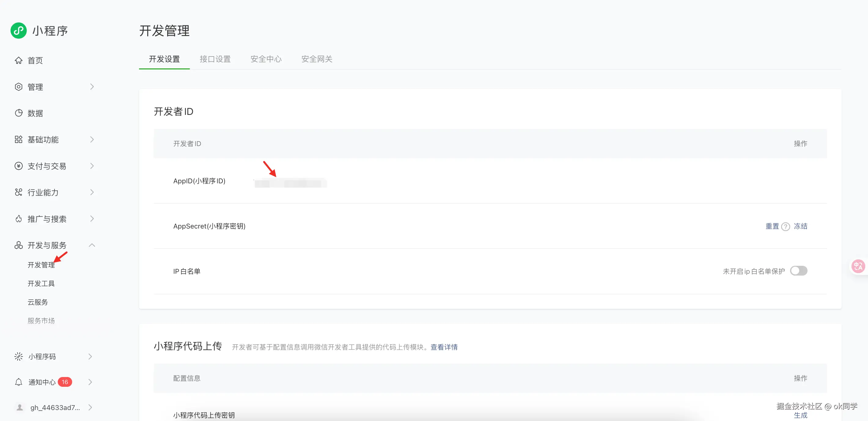Click the bell icon beside 通知中心
Viewport: 868px width, 421px height.
coord(19,382)
